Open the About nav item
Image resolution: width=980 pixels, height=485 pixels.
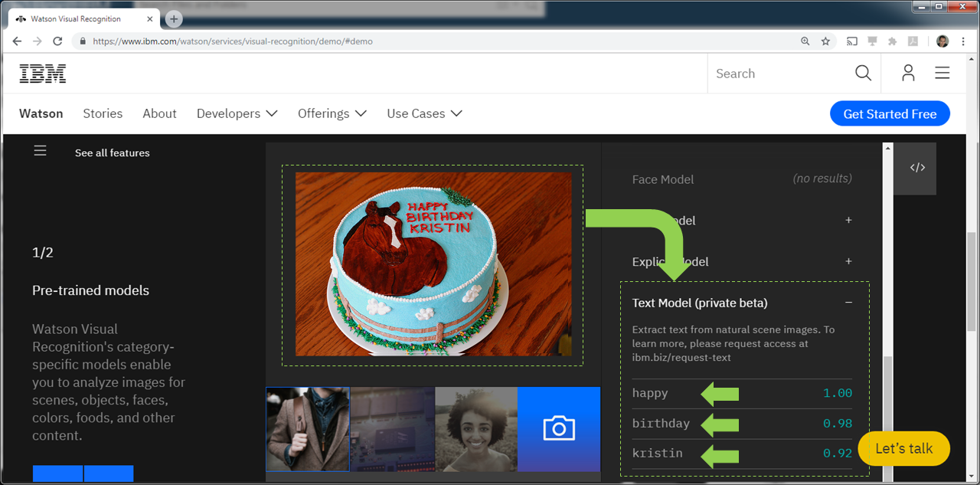coord(159,113)
